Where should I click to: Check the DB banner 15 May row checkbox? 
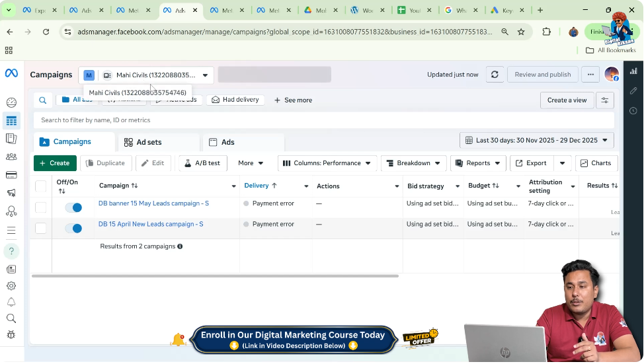pyautogui.click(x=40, y=207)
